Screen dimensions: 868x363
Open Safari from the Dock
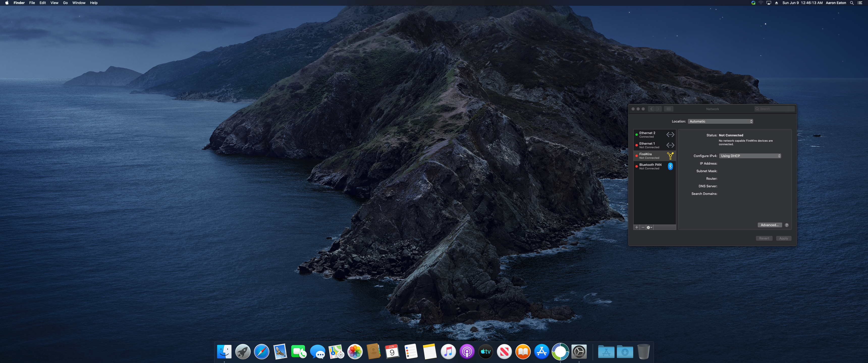(x=261, y=352)
